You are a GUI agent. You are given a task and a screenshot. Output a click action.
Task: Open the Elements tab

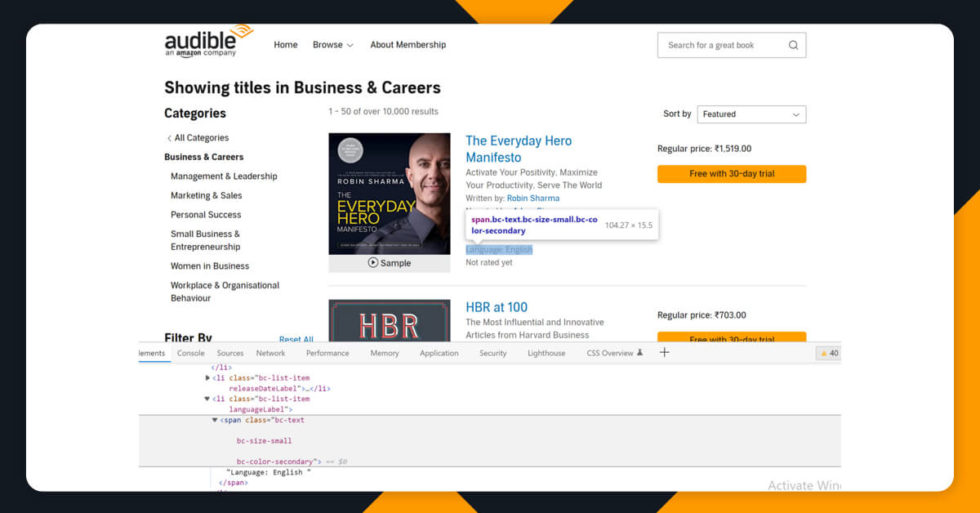152,353
